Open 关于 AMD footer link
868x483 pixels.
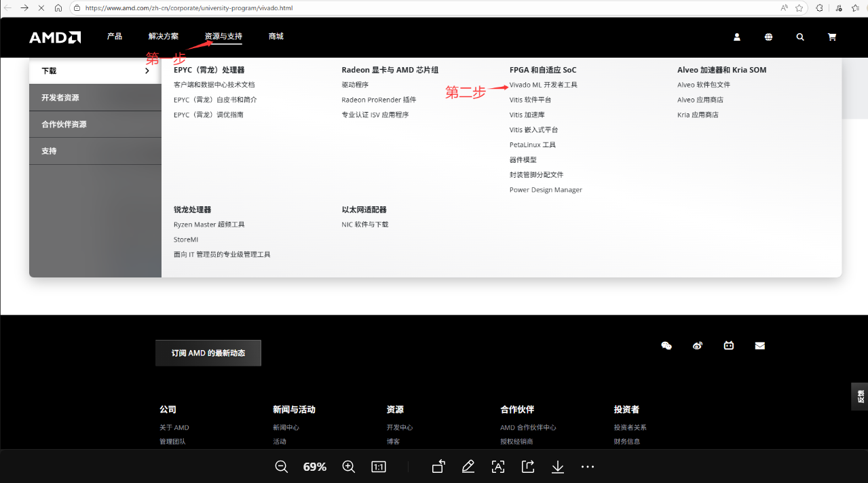tap(174, 427)
